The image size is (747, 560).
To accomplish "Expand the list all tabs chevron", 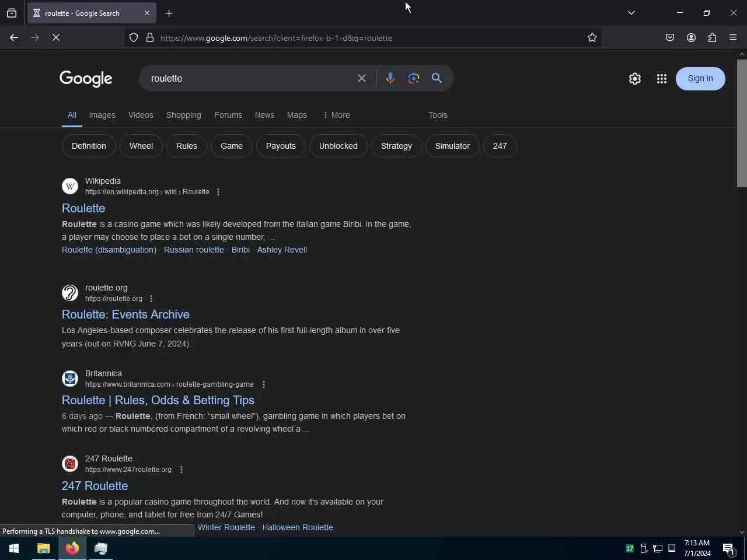I will click(631, 13).
